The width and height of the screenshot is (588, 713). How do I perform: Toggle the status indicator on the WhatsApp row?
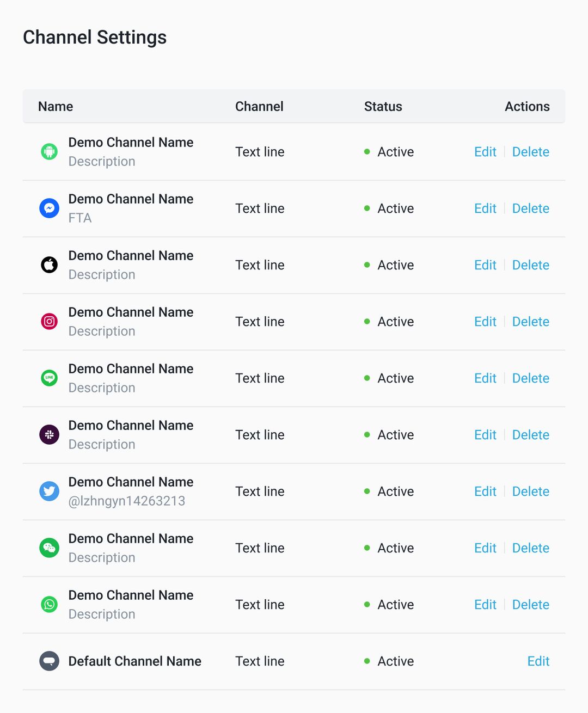(x=367, y=604)
